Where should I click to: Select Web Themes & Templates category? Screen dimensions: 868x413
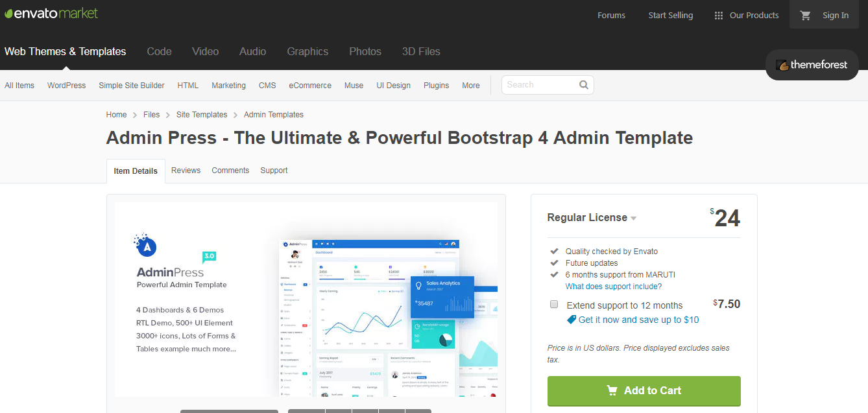click(x=66, y=51)
